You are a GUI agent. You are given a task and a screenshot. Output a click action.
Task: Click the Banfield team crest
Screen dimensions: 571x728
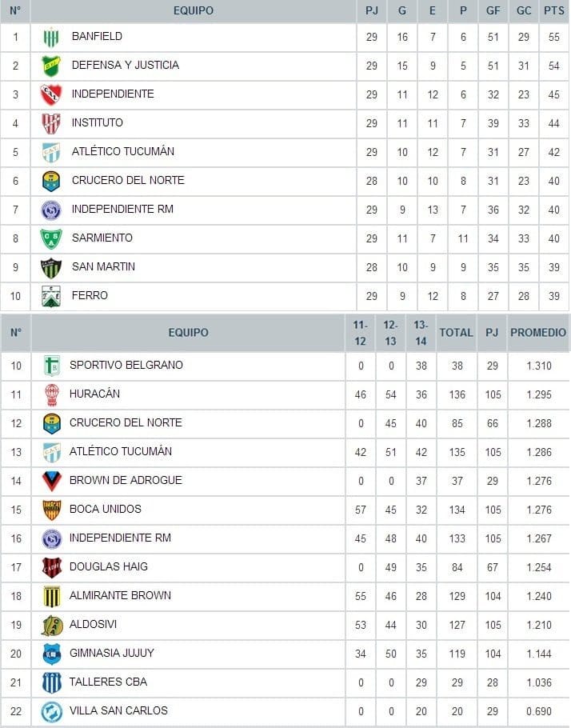tap(51, 37)
